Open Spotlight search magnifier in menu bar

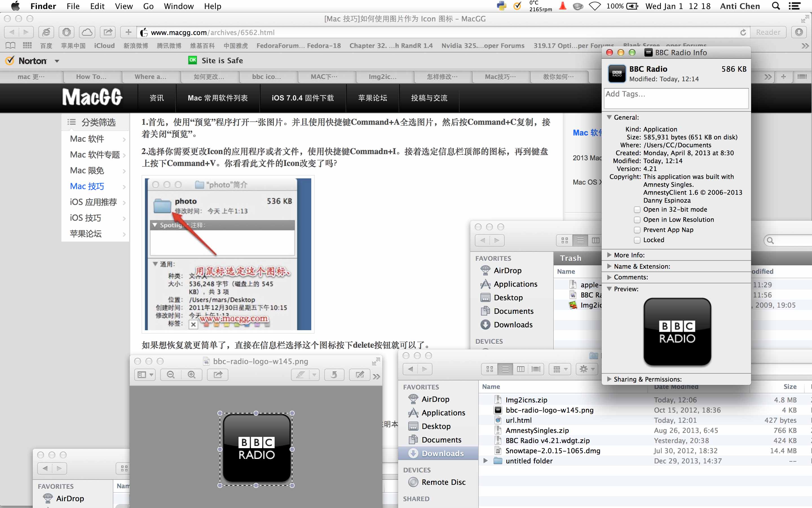pos(776,6)
